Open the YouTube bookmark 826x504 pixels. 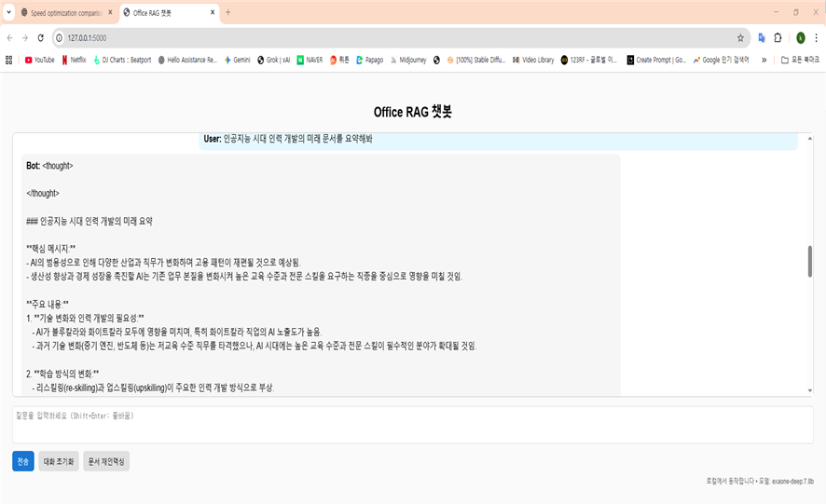(39, 60)
